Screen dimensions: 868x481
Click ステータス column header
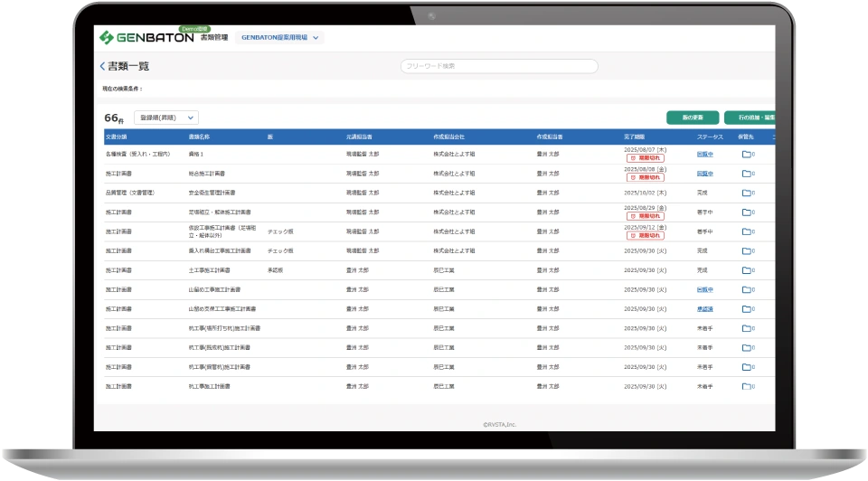(710, 137)
